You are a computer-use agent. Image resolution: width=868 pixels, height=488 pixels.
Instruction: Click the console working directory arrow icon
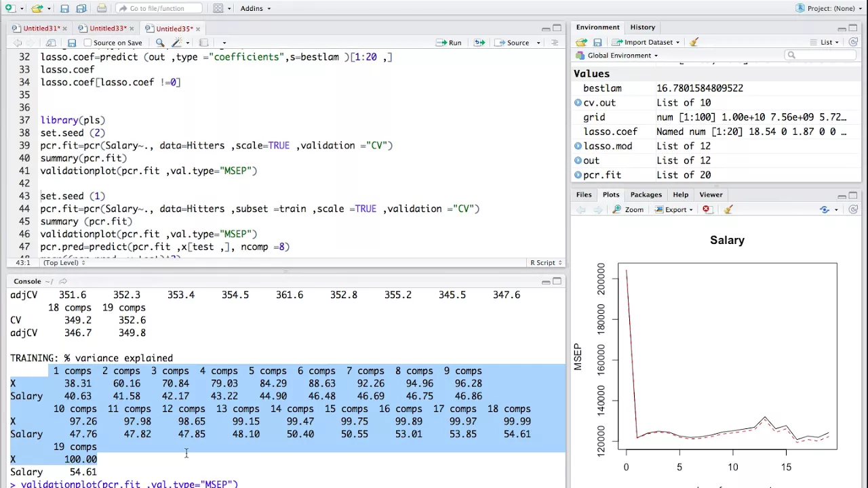(x=63, y=281)
